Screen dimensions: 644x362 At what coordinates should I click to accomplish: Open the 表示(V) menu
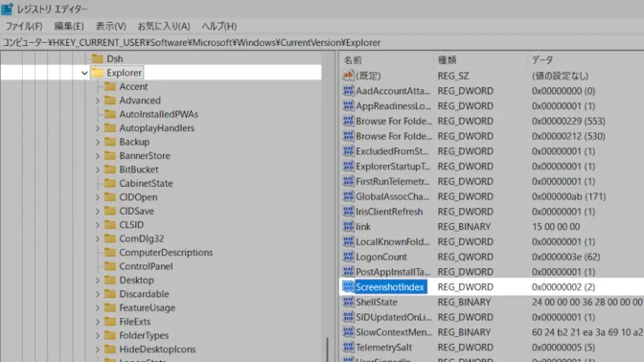[x=111, y=26]
